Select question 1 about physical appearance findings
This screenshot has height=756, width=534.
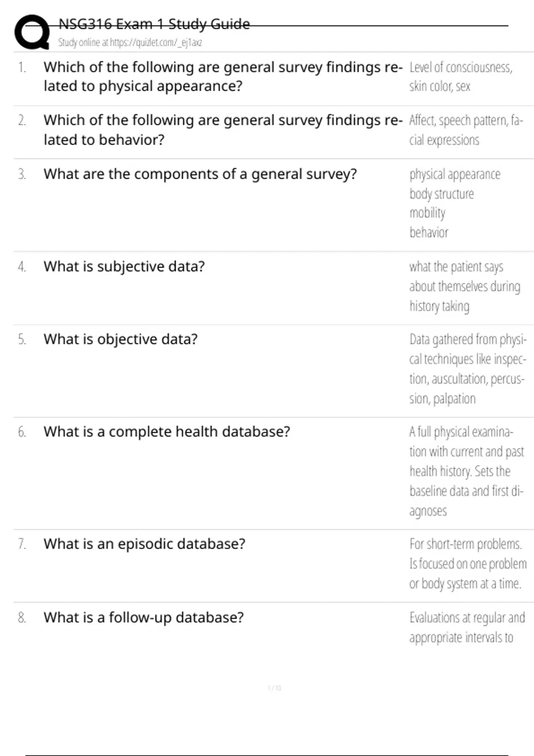(222, 76)
